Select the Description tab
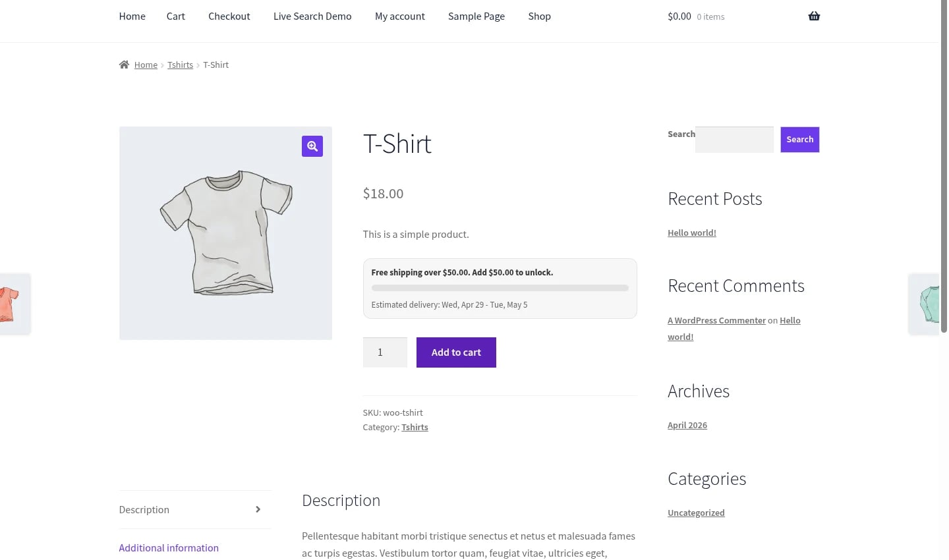Viewport: 949px width, 560px height. pyautogui.click(x=195, y=509)
